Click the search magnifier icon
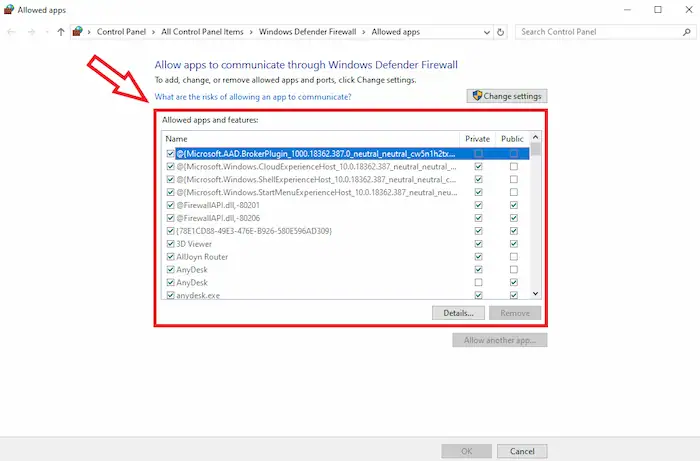The height and width of the screenshot is (461, 700). point(687,32)
